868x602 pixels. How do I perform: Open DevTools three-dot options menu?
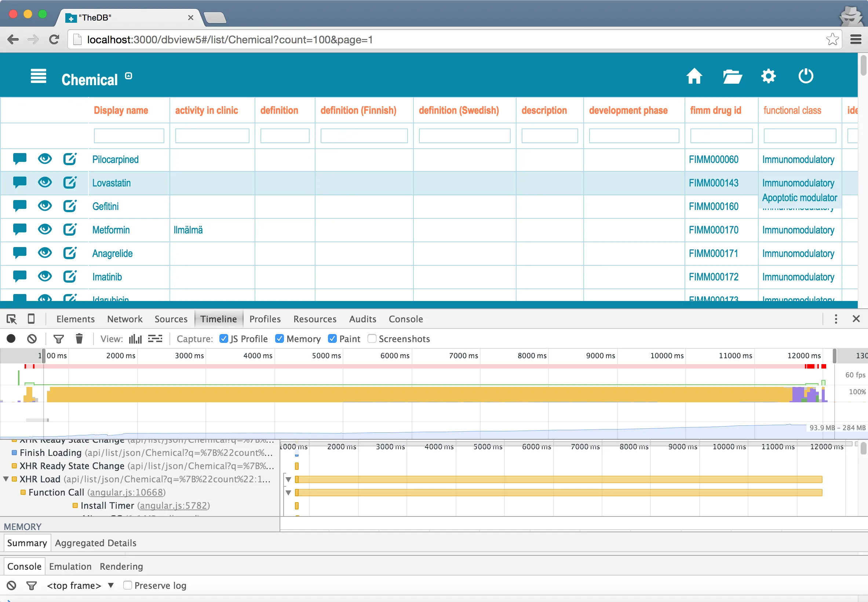(x=836, y=319)
